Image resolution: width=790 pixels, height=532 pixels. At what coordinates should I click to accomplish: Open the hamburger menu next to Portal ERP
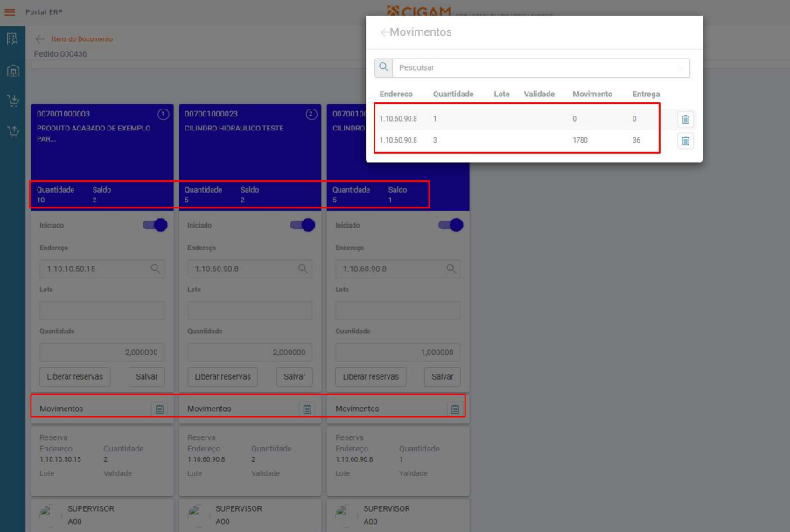tap(10, 11)
